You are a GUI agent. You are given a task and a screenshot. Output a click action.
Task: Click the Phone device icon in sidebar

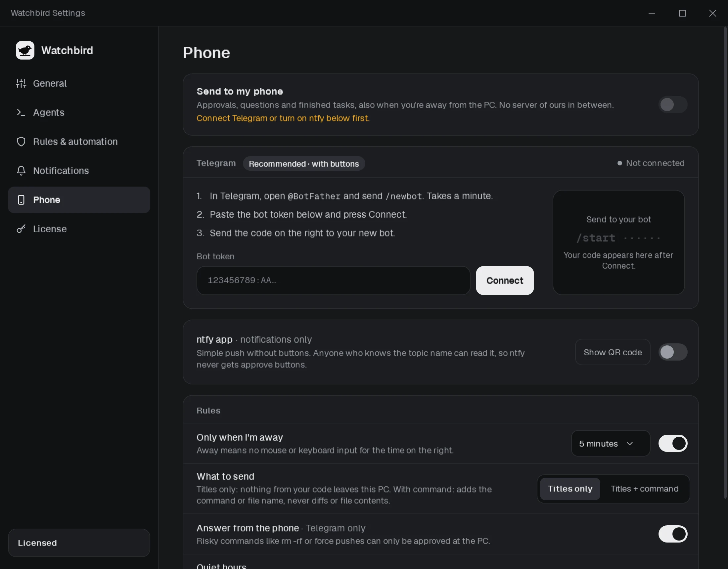[x=21, y=200]
